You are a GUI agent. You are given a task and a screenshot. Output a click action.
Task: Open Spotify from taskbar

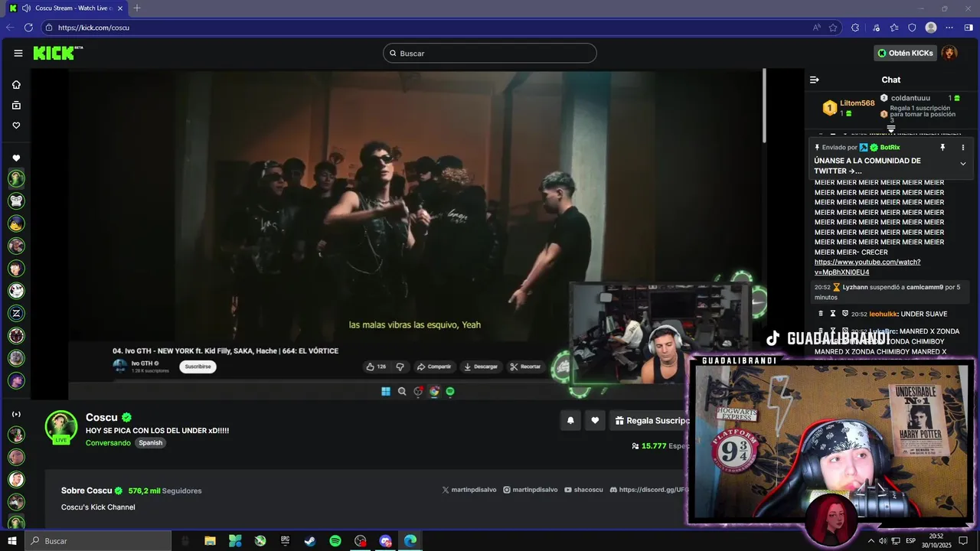click(x=335, y=541)
